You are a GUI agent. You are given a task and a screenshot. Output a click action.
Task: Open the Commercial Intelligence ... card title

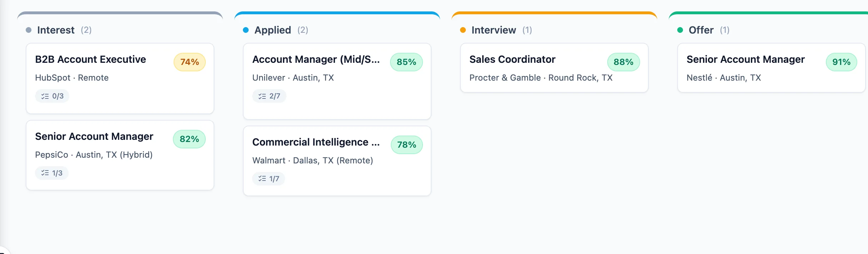[316, 142]
